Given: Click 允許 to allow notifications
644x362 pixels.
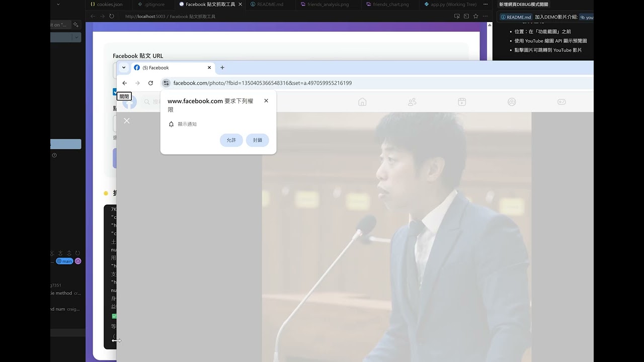Looking at the screenshot, I should (231, 140).
